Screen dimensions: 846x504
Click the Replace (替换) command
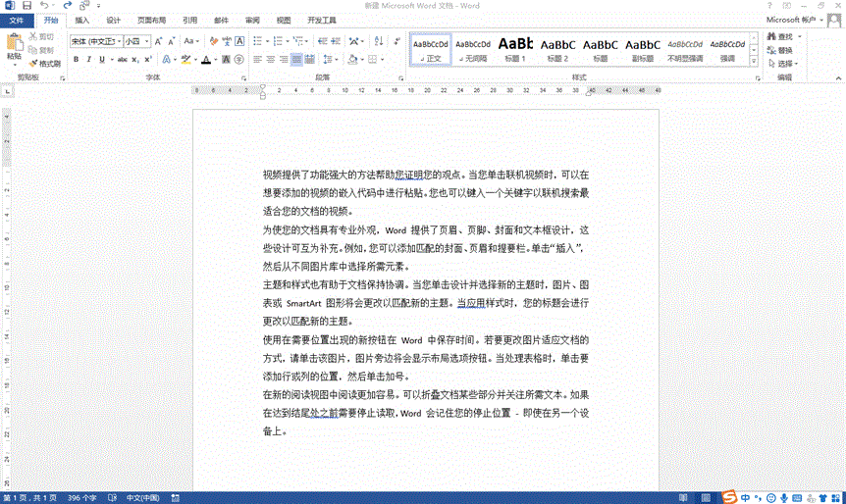pos(784,50)
